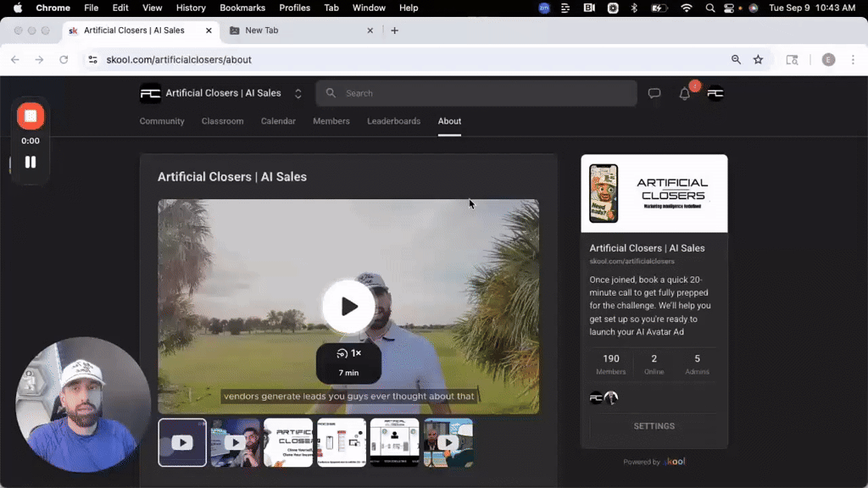Select the first video thumbnail
The width and height of the screenshot is (868, 488).
click(182, 442)
